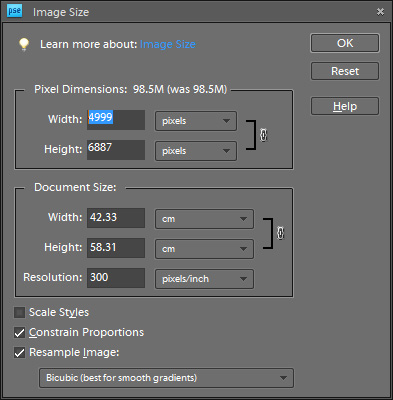The width and height of the screenshot is (393, 400).
Task: Click the Resolution label
Action: tap(53, 277)
